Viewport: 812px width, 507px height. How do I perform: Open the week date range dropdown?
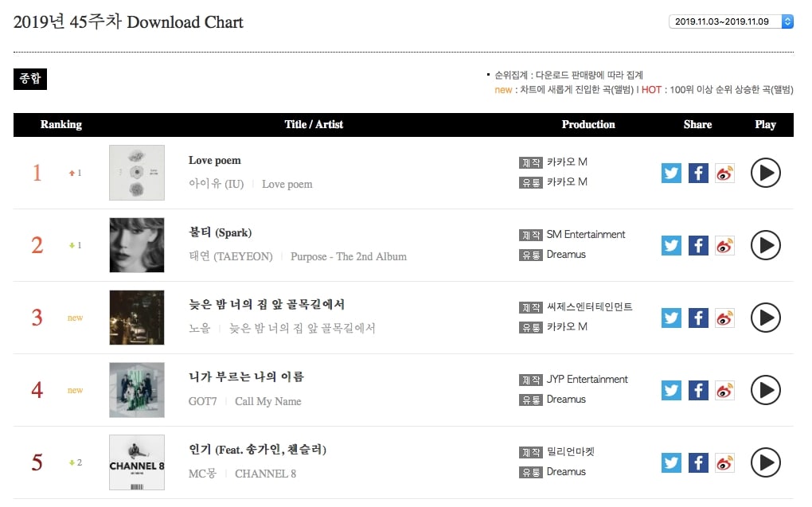coord(732,21)
